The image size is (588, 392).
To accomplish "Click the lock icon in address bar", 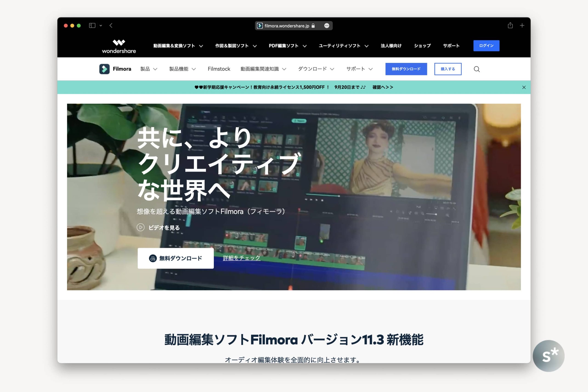I will point(313,25).
